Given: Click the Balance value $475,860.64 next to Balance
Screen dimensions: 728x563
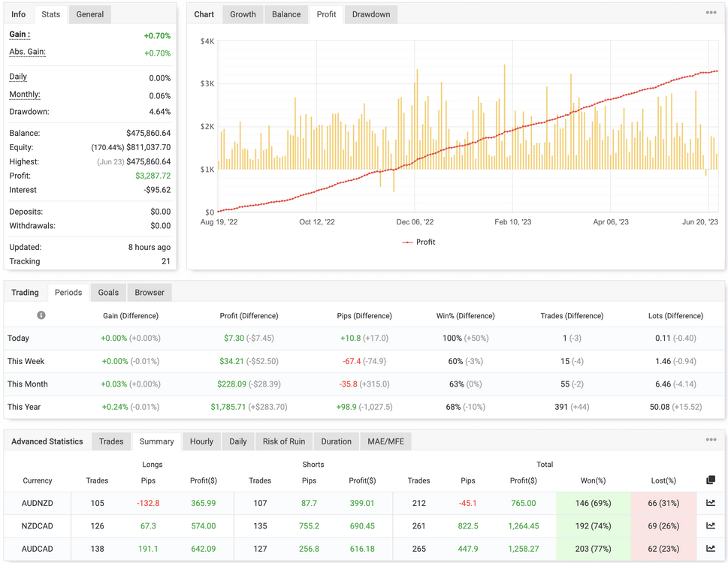Looking at the screenshot, I should pyautogui.click(x=148, y=133).
